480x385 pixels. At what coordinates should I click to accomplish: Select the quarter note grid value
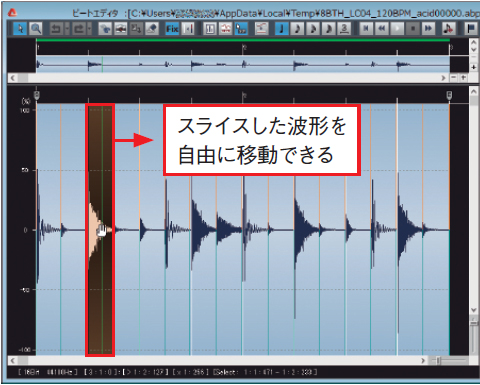tap(281, 29)
